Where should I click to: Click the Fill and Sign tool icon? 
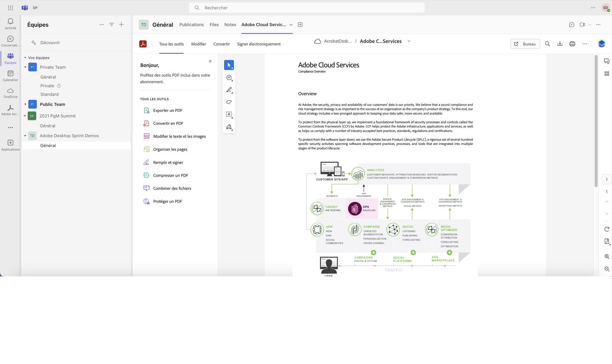click(147, 162)
